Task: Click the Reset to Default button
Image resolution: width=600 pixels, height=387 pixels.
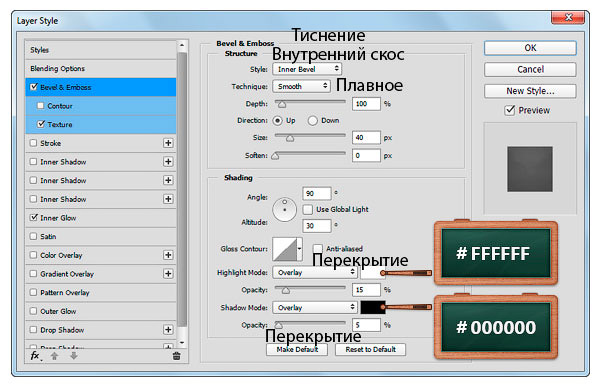Action: point(370,349)
